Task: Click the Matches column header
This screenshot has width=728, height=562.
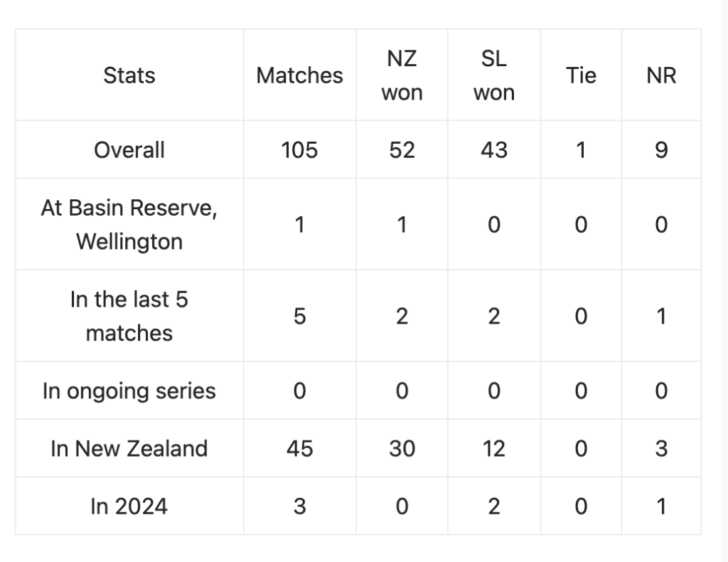Action: 299,75
